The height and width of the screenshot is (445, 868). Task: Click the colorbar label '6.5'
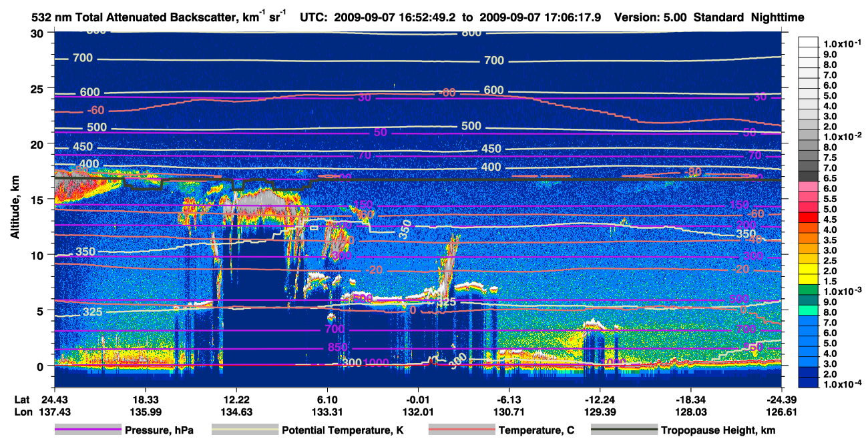click(829, 178)
